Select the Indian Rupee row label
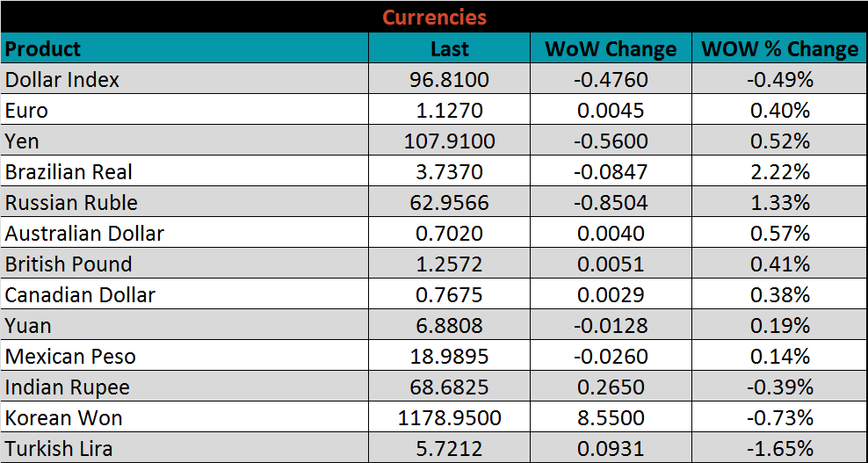868x463 pixels. [x=68, y=387]
